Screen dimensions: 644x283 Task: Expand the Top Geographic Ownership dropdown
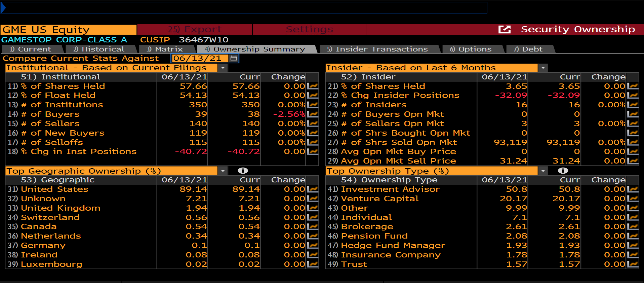223,171
